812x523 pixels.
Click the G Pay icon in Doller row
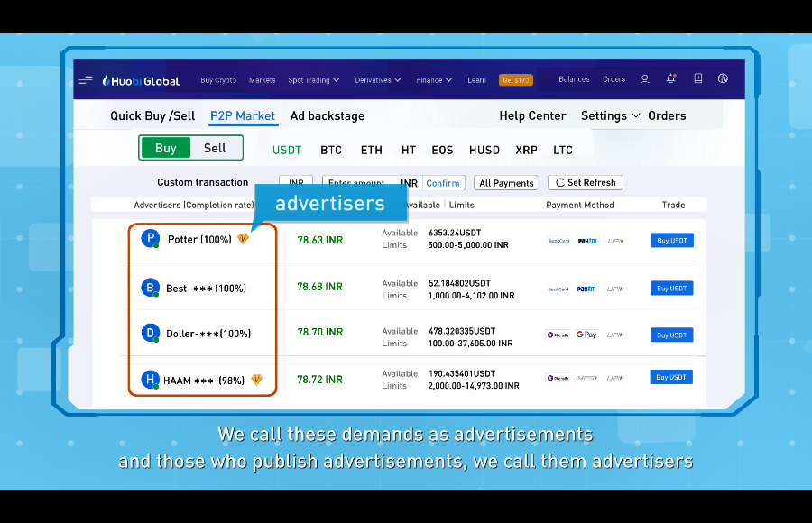[586, 335]
